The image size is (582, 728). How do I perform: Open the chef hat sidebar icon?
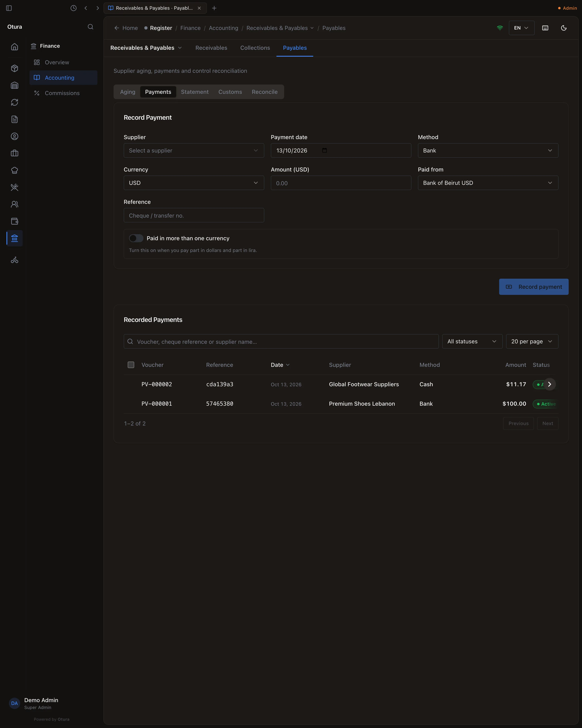tap(15, 170)
